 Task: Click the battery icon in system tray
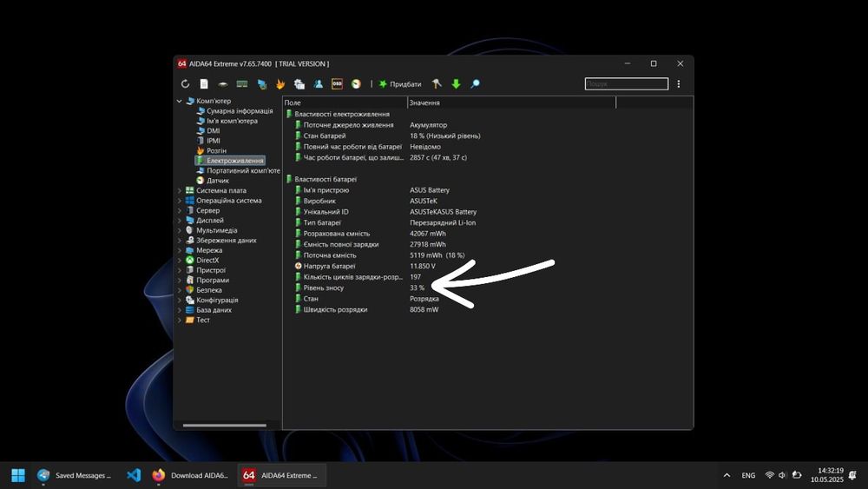coord(797,475)
